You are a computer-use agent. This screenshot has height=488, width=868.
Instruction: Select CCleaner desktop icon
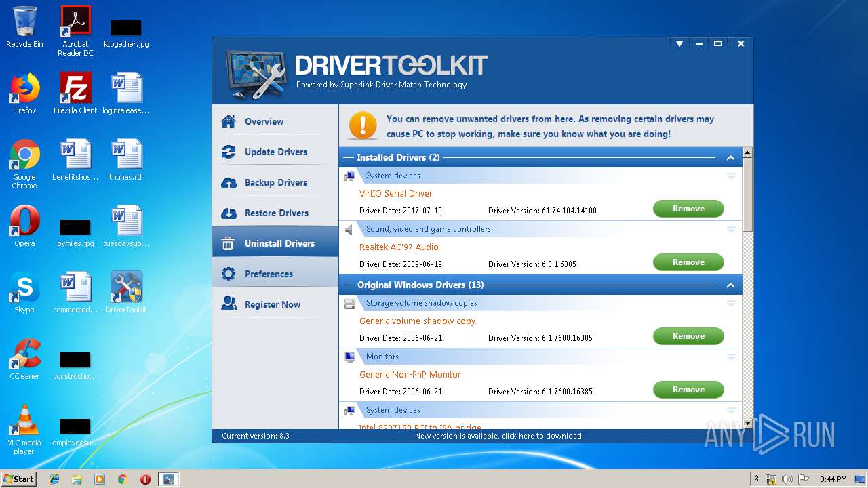pos(24,359)
